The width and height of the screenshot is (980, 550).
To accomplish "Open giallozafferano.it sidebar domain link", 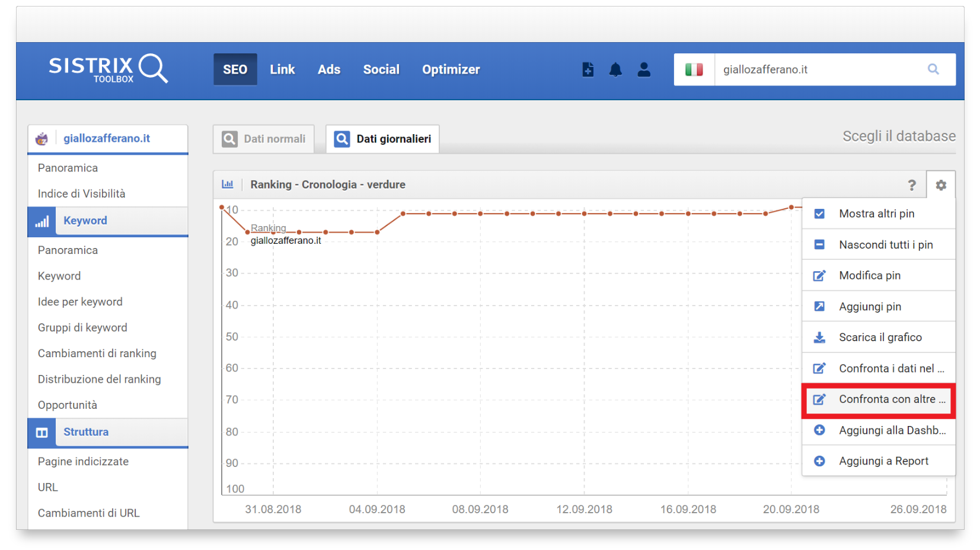I will pyautogui.click(x=107, y=138).
